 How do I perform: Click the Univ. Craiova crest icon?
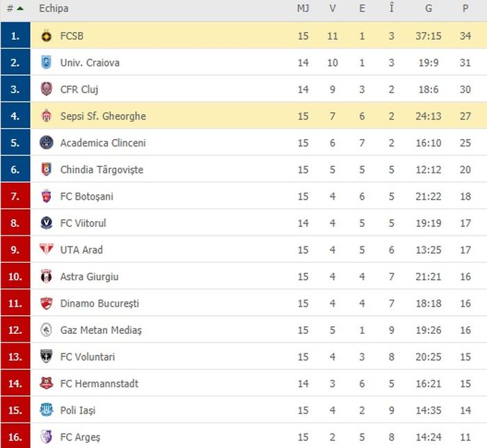pyautogui.click(x=47, y=63)
